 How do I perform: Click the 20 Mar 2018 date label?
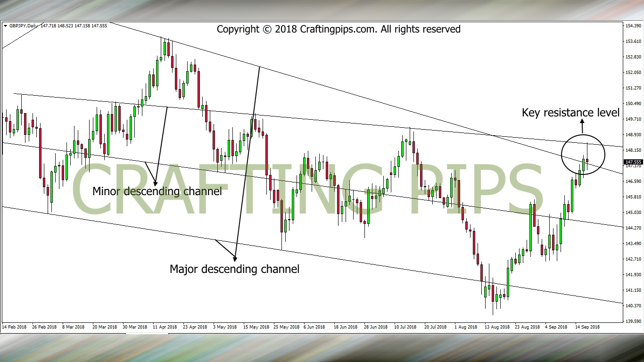click(x=105, y=327)
